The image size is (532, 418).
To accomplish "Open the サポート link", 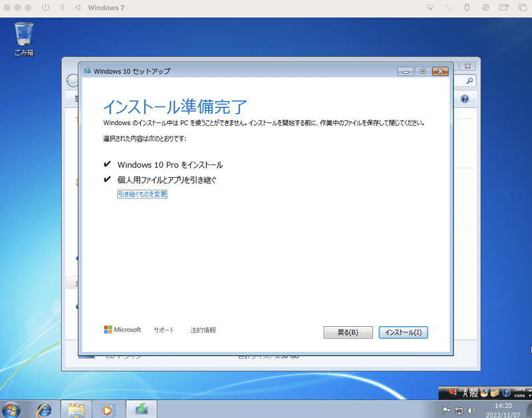I will pyautogui.click(x=164, y=330).
